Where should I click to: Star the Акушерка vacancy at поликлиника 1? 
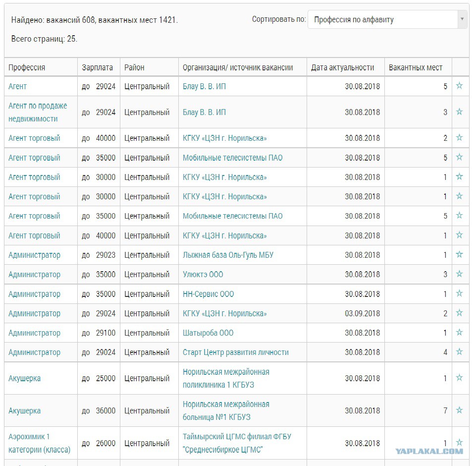pyautogui.click(x=459, y=378)
